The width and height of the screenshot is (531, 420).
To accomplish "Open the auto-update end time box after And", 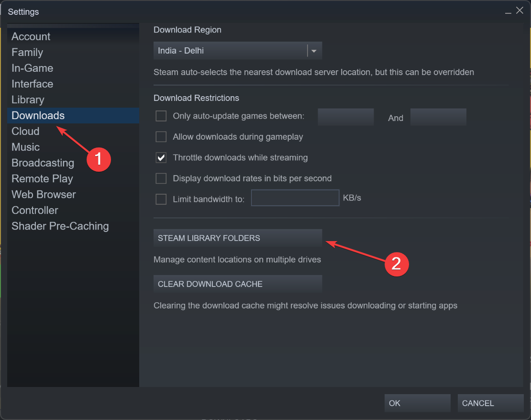I will click(x=438, y=117).
